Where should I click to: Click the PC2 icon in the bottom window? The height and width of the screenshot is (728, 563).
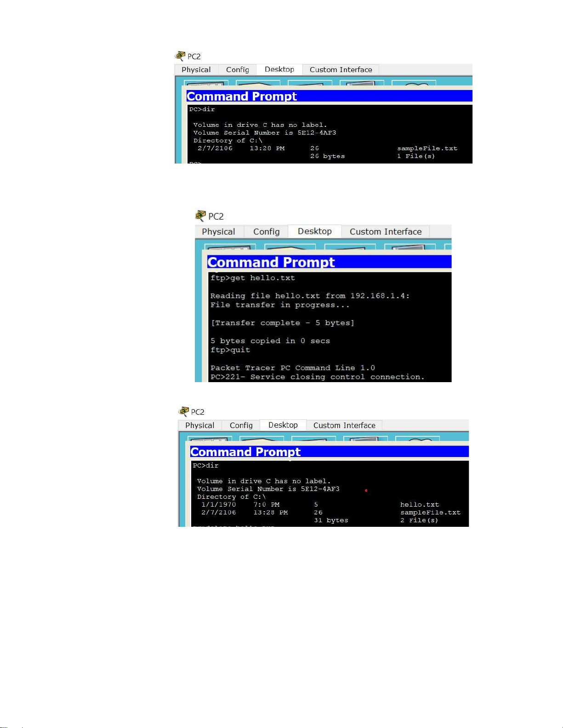184,412
